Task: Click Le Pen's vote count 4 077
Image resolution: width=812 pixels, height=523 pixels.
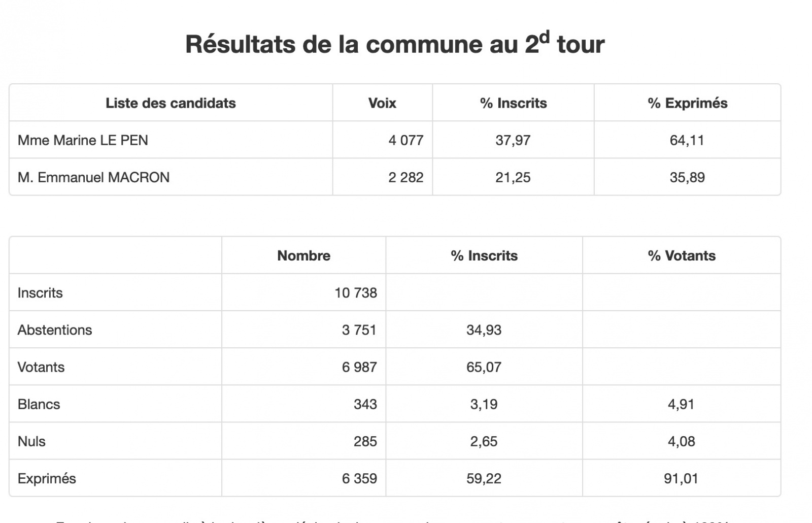Action: [405, 140]
